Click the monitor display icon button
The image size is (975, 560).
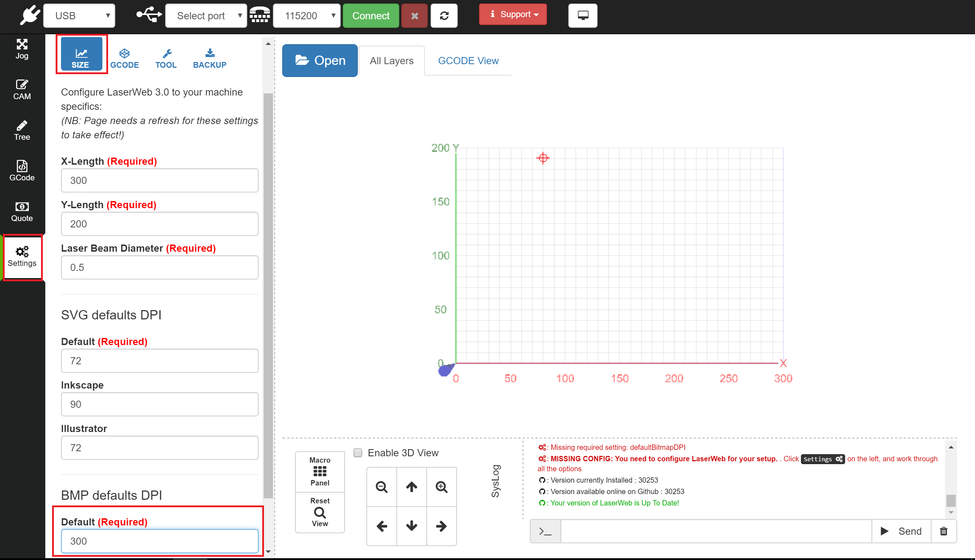pyautogui.click(x=583, y=16)
